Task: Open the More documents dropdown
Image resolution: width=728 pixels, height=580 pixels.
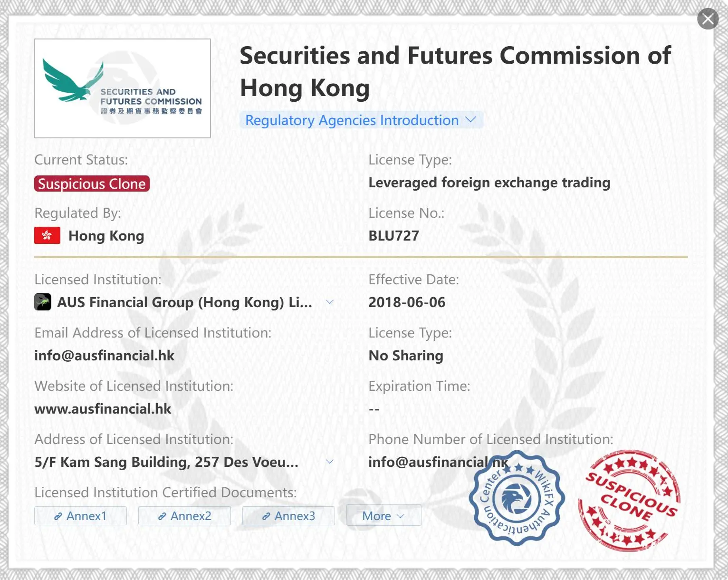Action: point(383,516)
